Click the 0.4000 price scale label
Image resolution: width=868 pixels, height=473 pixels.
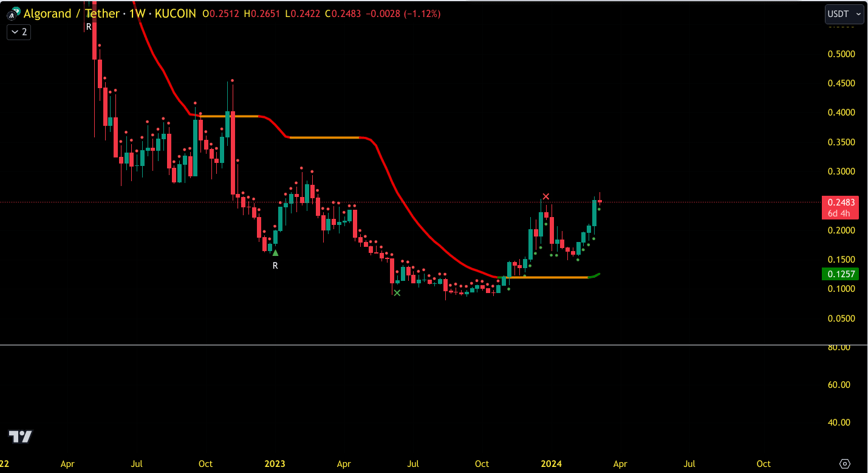841,112
